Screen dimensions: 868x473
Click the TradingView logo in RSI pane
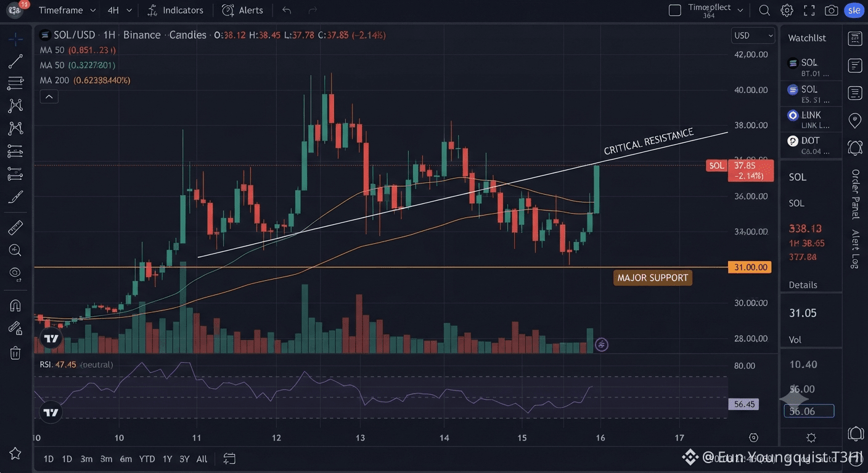click(51, 413)
